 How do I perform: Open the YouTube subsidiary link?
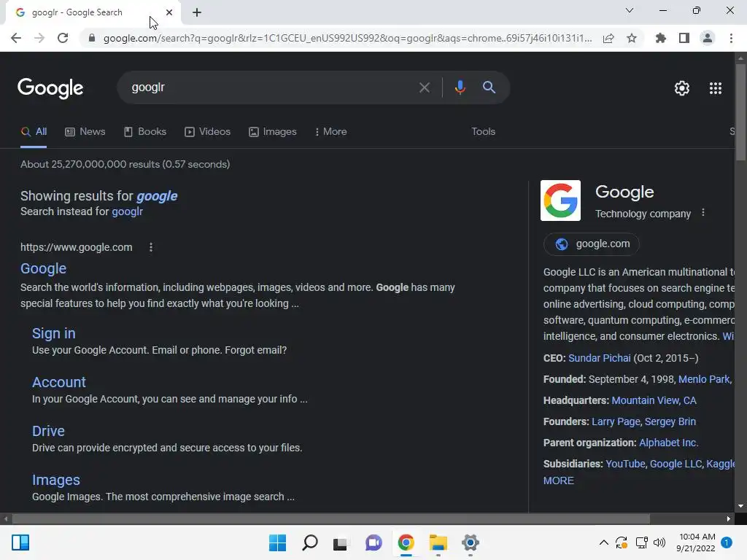click(x=625, y=464)
